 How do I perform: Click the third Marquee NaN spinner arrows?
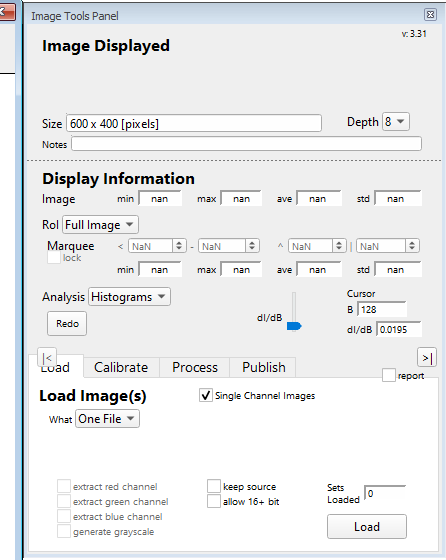[x=339, y=246]
